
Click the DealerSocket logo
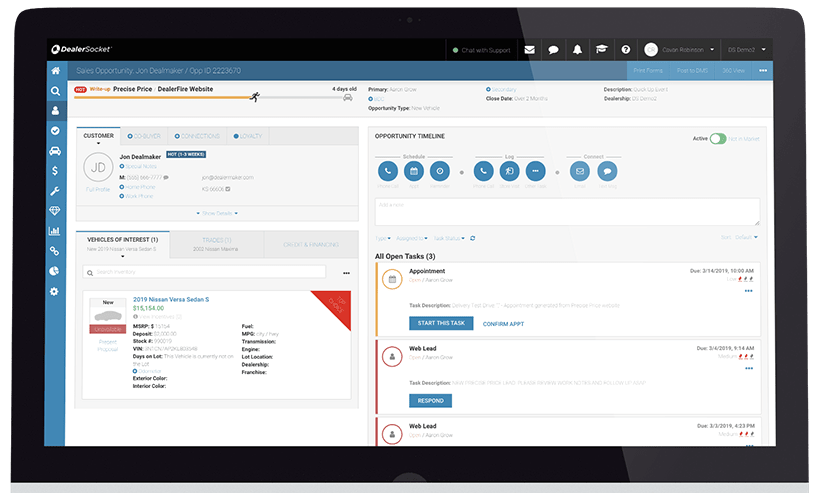pyautogui.click(x=81, y=50)
